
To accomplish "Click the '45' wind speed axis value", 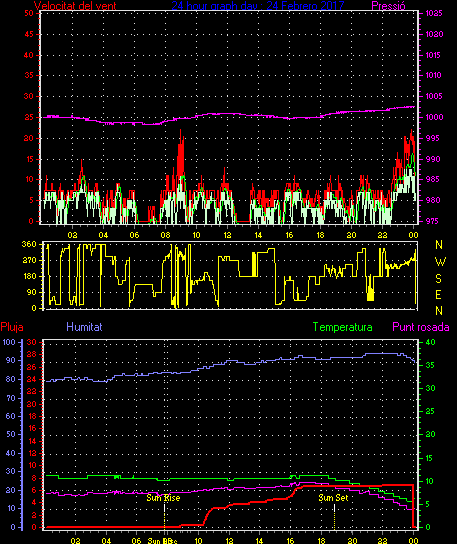I will click(29, 34).
